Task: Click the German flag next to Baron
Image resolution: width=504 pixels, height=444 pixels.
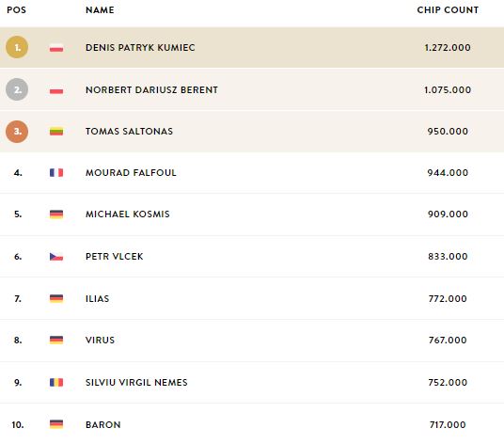Action: [56, 424]
